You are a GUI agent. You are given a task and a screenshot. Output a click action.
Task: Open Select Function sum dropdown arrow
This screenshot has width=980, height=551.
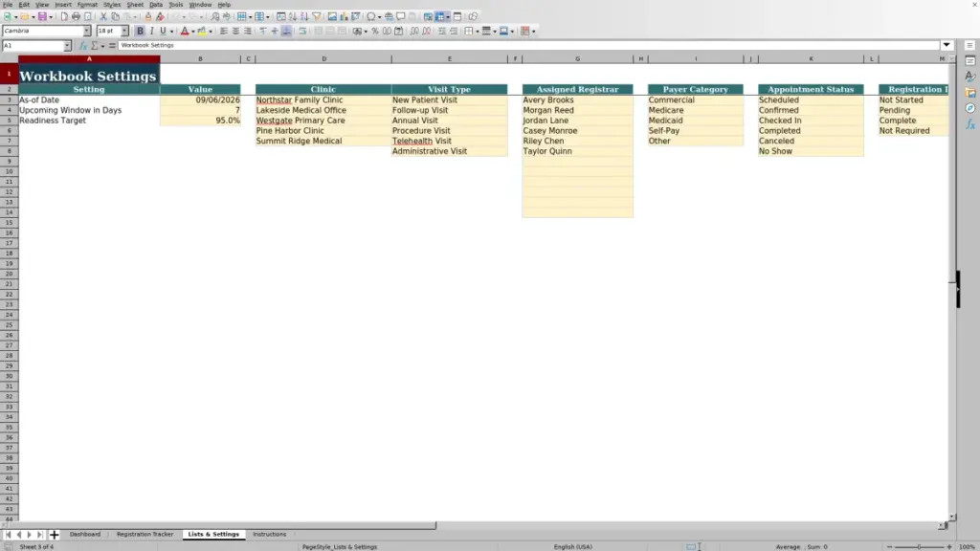[x=102, y=46]
